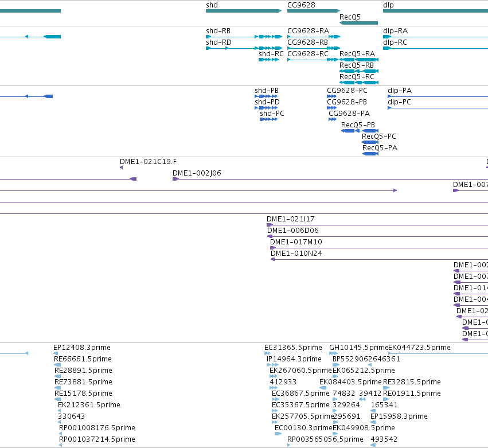Select the shd-PD protein feature
This screenshot has width=488, height=448.
(266, 108)
